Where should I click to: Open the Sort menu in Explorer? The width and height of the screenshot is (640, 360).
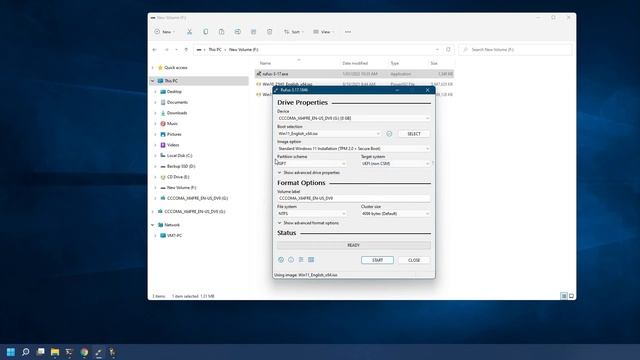pos(294,32)
